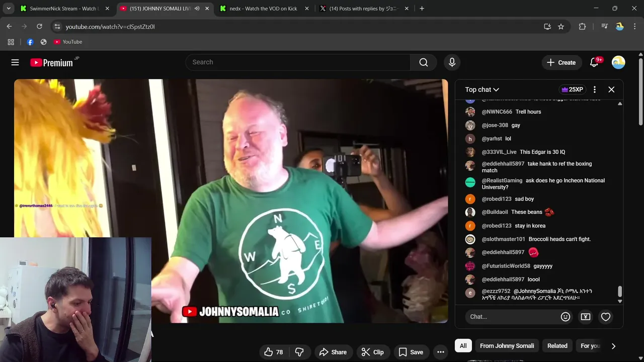
Task: Select the All filter chip
Action: pos(463,346)
